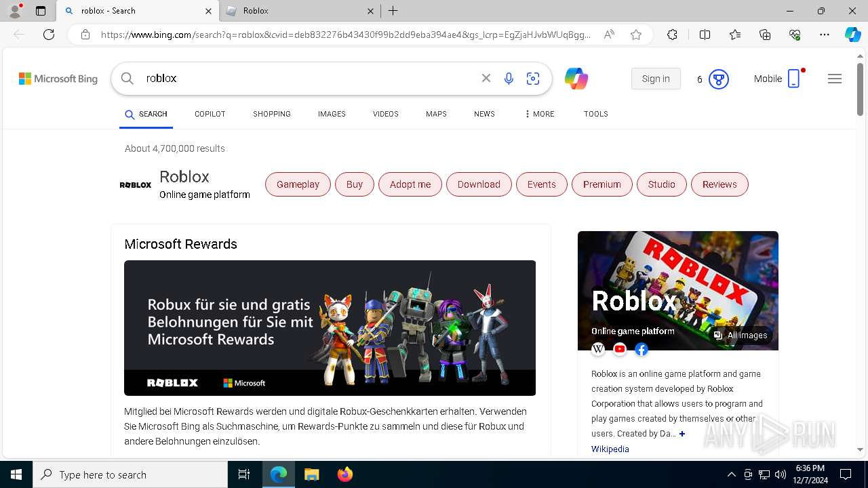Select the Events chip
Image resolution: width=868 pixels, height=488 pixels.
(x=542, y=184)
